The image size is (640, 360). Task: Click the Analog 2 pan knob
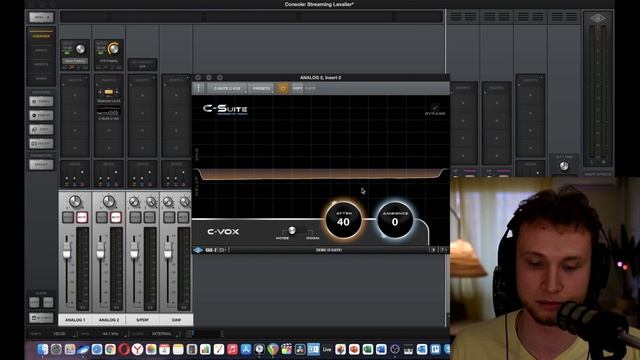[109, 201]
